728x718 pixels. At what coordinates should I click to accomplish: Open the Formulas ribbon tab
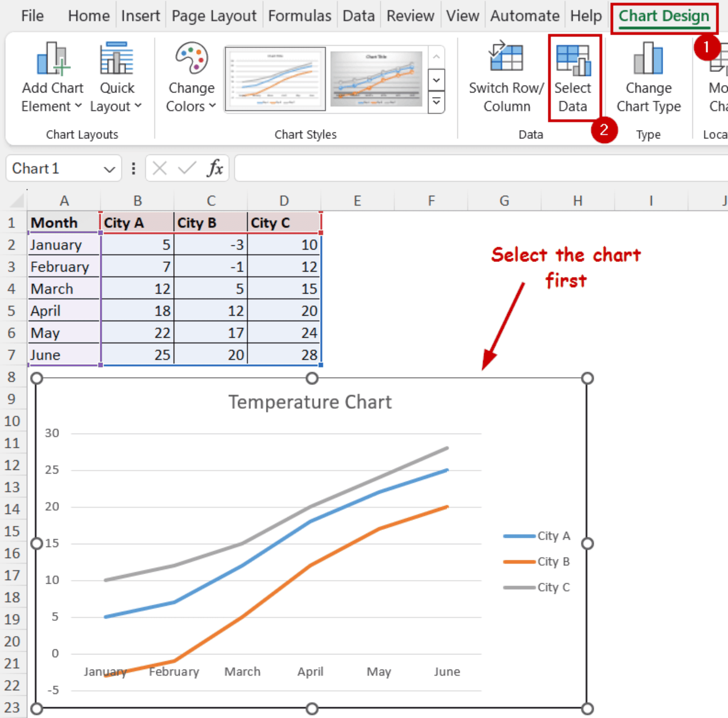(300, 16)
